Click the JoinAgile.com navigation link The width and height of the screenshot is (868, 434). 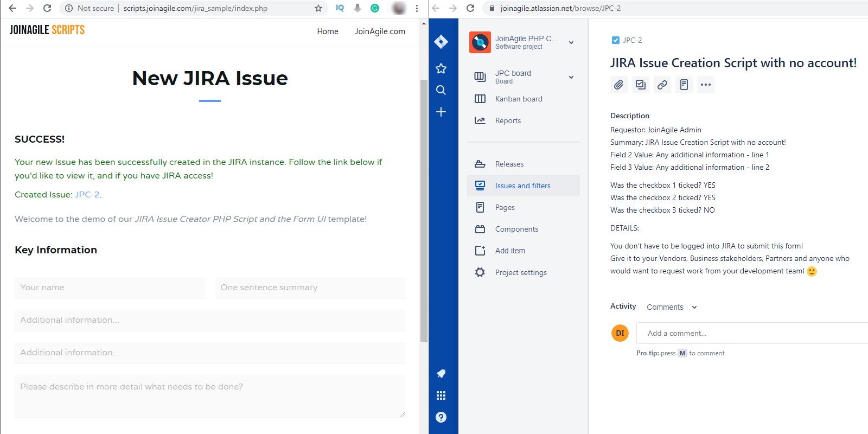380,31
